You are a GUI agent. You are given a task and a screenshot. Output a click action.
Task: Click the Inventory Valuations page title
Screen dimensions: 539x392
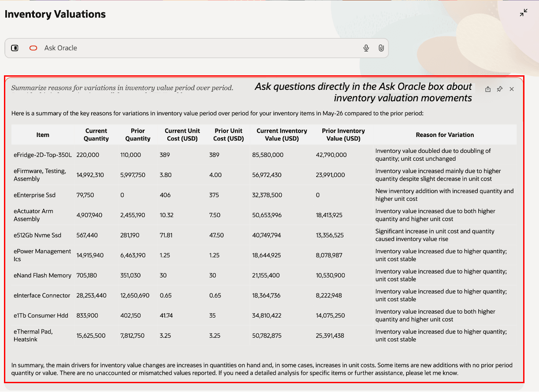[55, 14]
